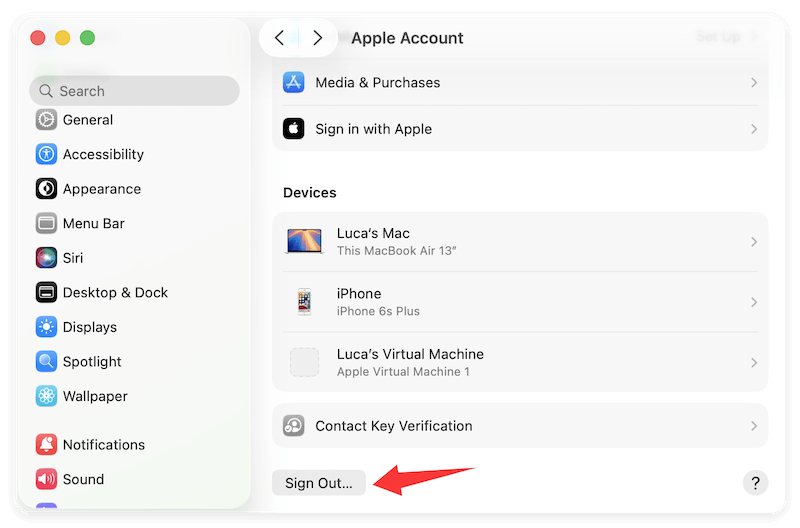Select Menu Bar in the sidebar
Viewport: 800px width, 528px height.
click(x=134, y=223)
